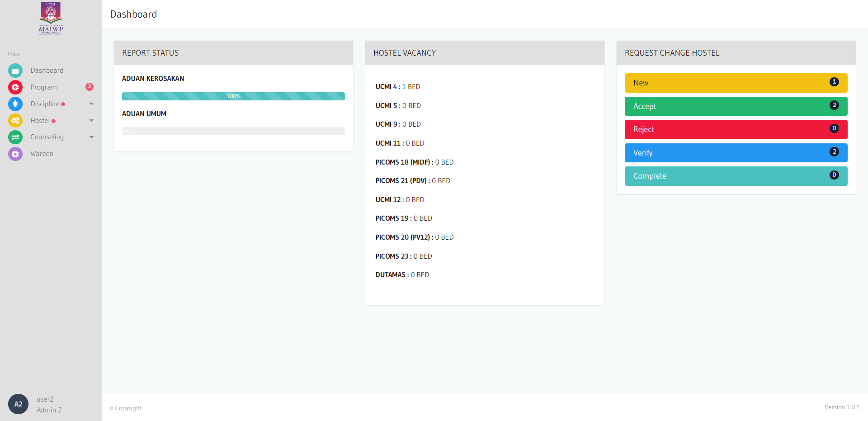This screenshot has width=868, height=421.
Task: Open the Program menu item
Action: point(44,87)
